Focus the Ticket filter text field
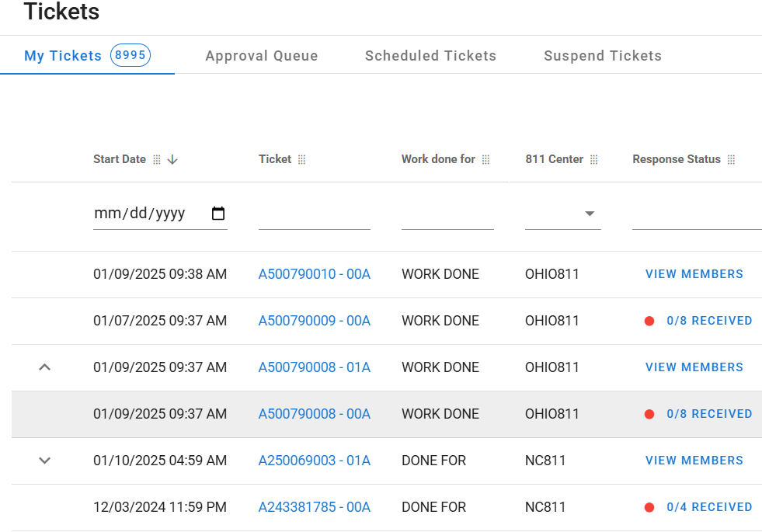This screenshot has width=762, height=532. tap(315, 215)
